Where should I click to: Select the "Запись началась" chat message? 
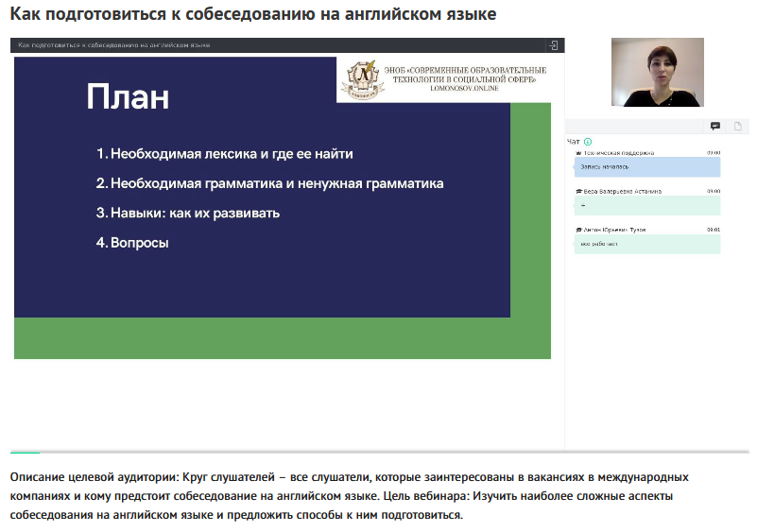(647, 166)
